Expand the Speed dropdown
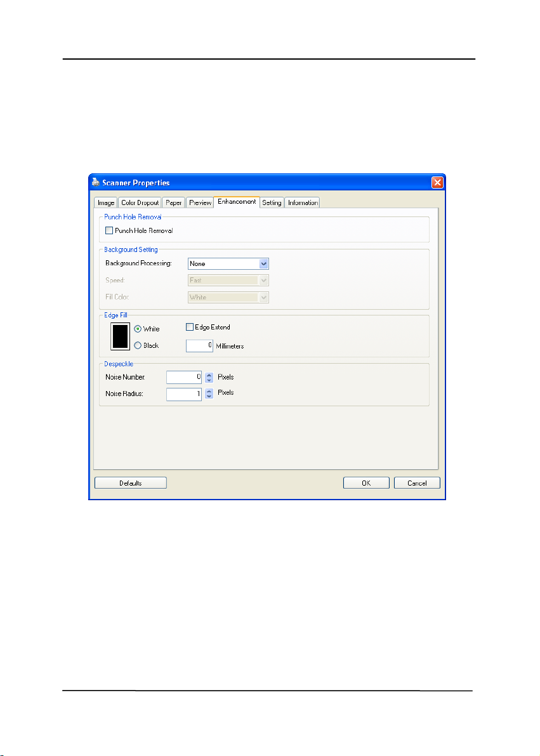Viewport: 540px width, 756px height. point(264,280)
